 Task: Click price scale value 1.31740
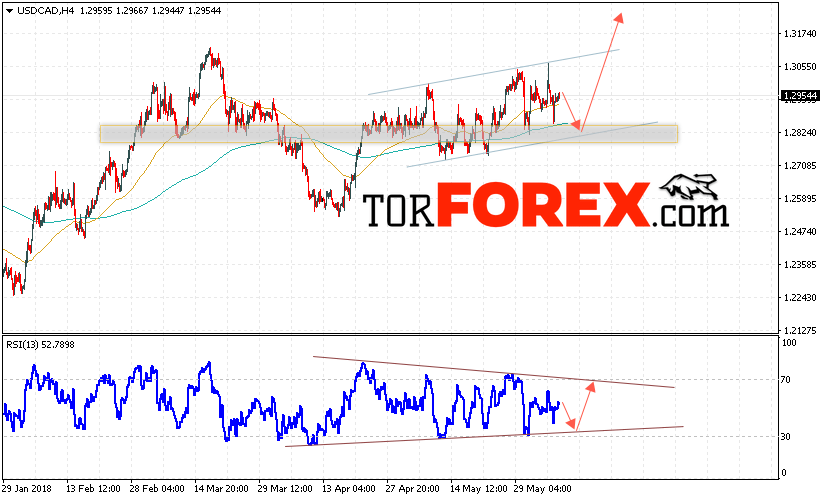tap(800, 34)
